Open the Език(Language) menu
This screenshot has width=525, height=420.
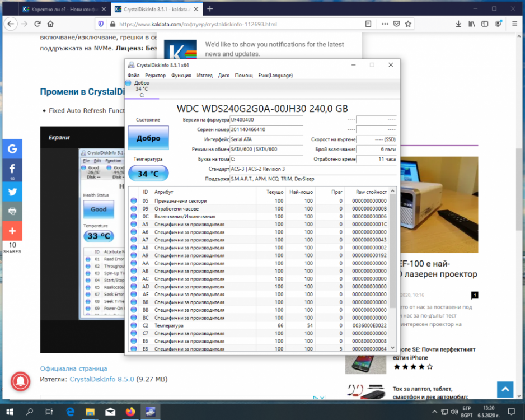275,76
